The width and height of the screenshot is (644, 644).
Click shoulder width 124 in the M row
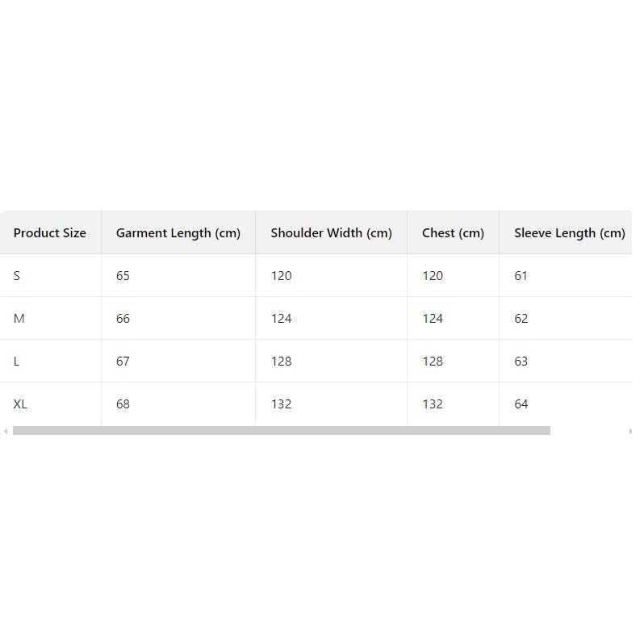click(x=281, y=319)
